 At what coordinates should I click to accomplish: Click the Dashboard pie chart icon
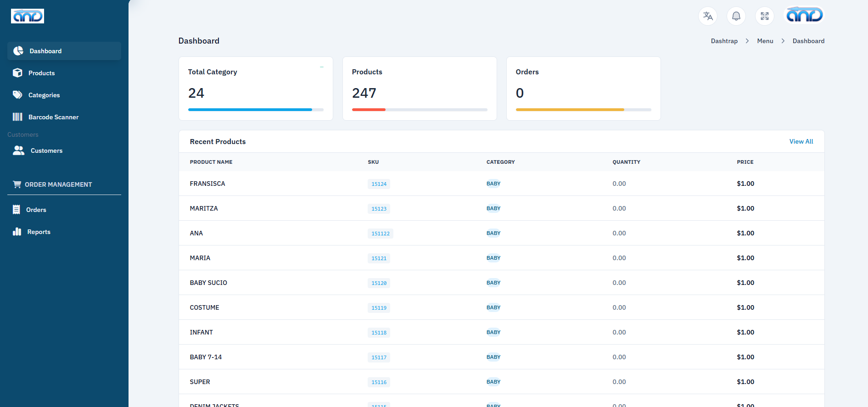(x=18, y=51)
